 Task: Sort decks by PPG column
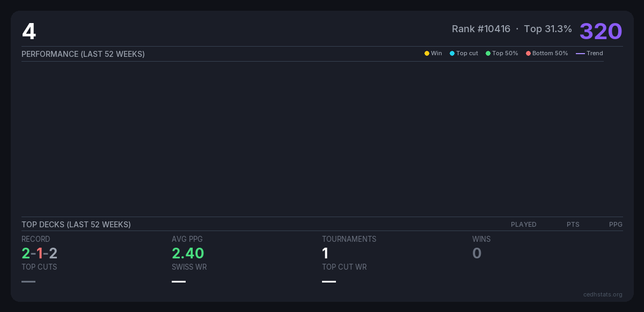[616, 225]
